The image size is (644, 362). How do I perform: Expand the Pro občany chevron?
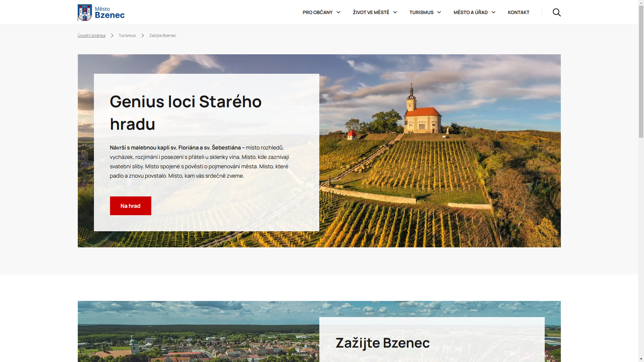click(339, 12)
